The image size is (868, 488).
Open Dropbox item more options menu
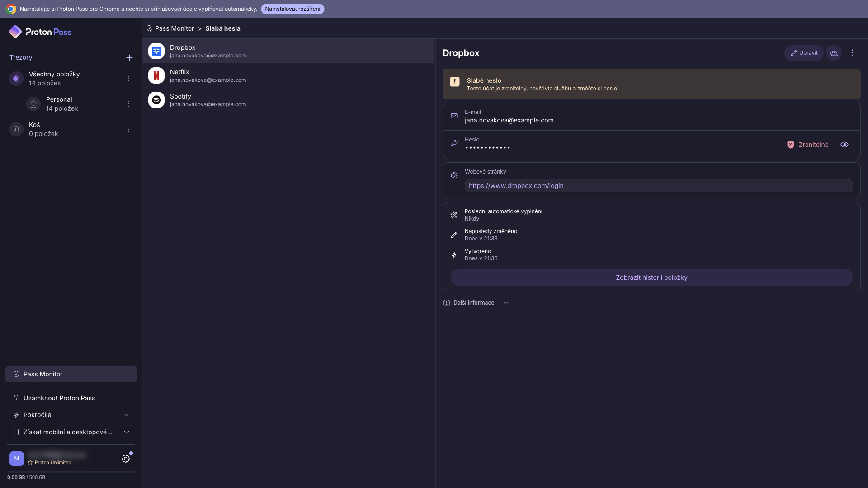click(x=852, y=53)
